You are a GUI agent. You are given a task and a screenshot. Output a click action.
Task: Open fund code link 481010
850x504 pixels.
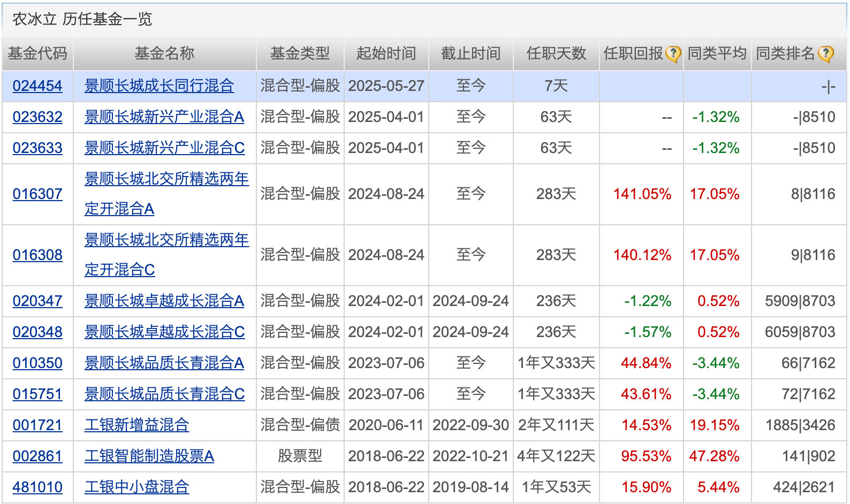(x=37, y=487)
